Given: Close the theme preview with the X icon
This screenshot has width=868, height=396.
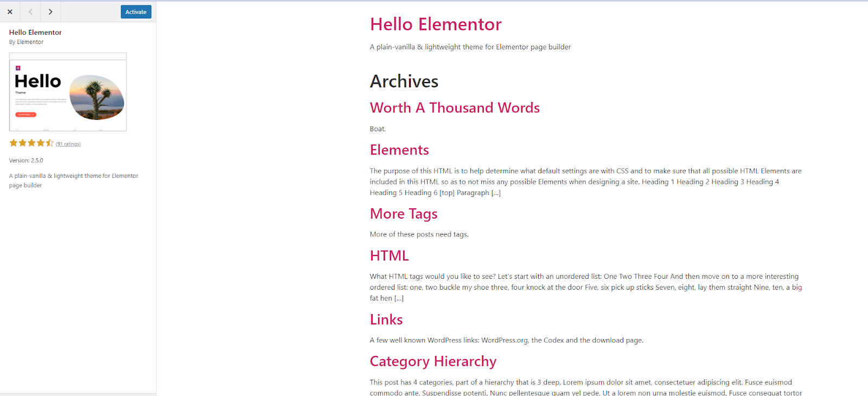Looking at the screenshot, I should pos(10,11).
